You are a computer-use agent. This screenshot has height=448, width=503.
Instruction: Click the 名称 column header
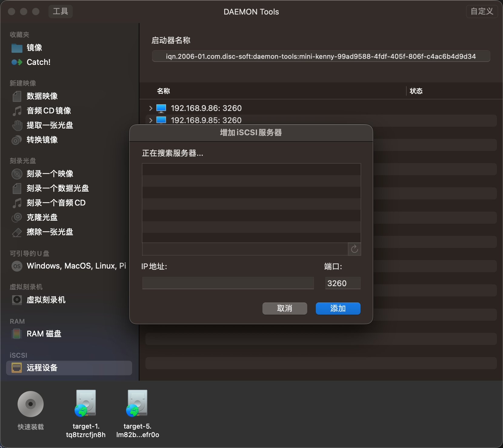[164, 91]
